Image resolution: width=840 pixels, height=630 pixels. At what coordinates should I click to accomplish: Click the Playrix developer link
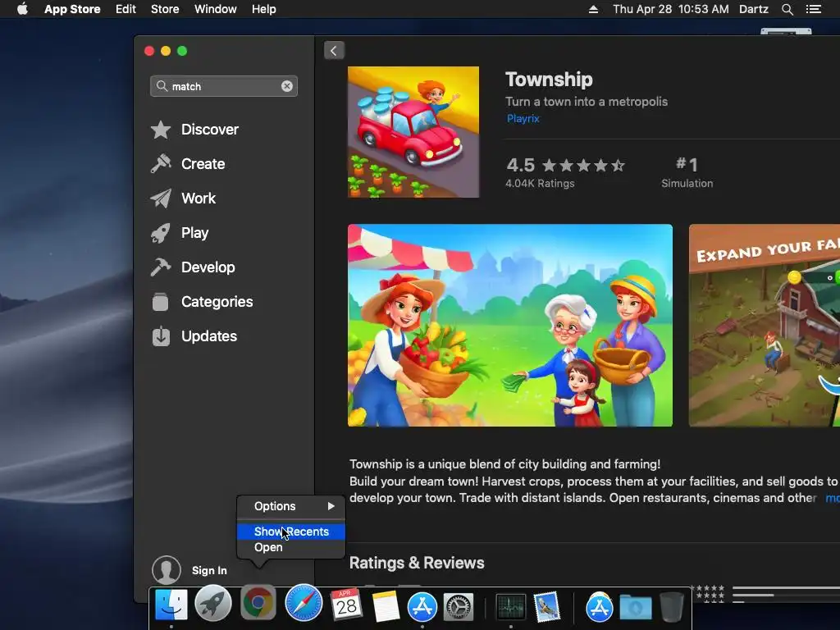(523, 118)
